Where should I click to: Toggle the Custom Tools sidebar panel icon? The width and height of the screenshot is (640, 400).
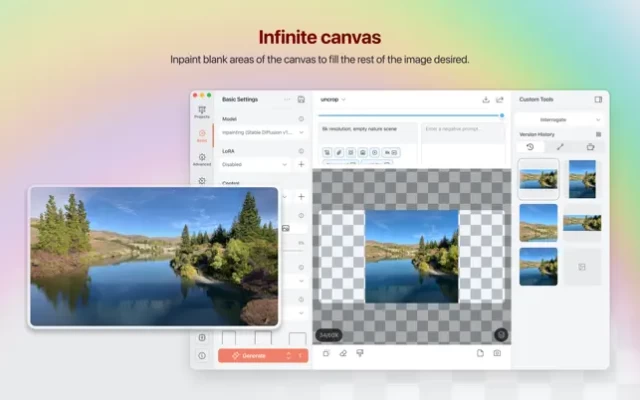coord(598,99)
